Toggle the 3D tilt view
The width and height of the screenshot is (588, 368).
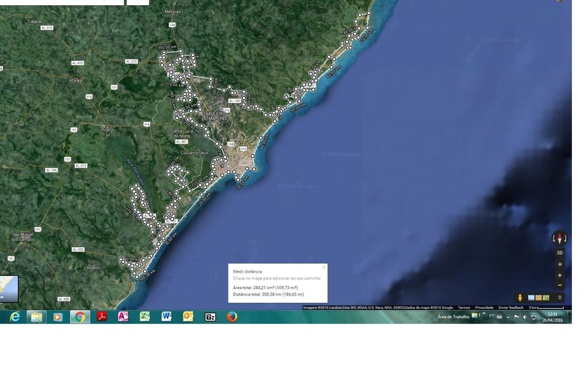(559, 252)
